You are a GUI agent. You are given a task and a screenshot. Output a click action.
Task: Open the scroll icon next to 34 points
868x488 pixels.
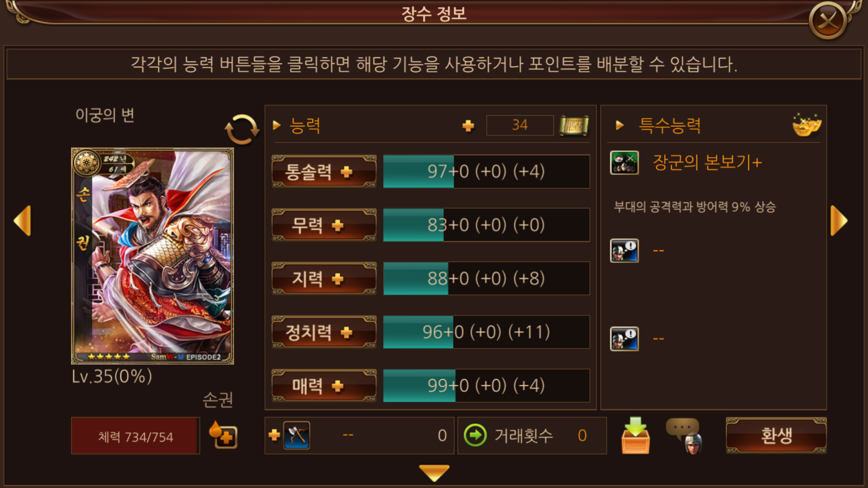(574, 125)
